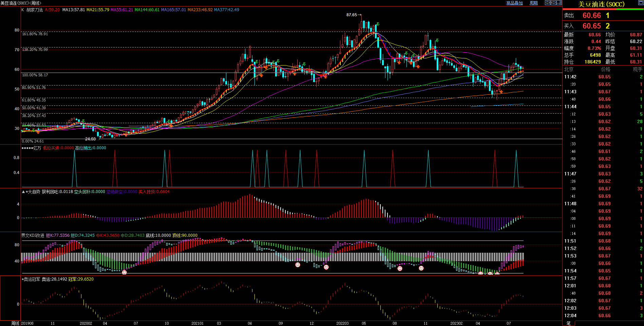
Task: Click the 周线 period label at bottom left
Action: 15,323
